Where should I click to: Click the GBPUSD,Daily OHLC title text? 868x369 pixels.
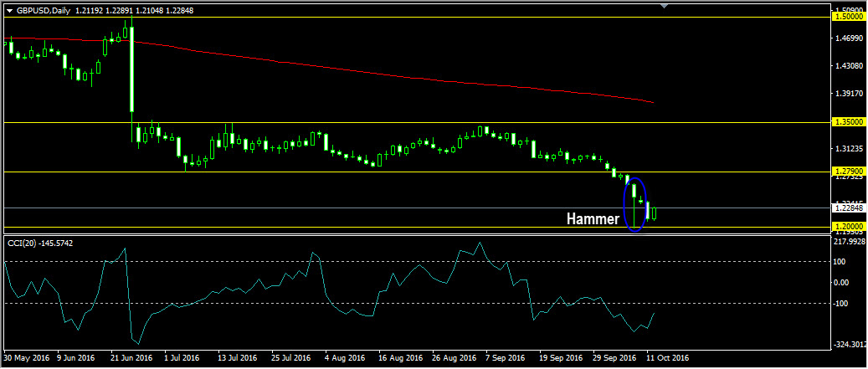(x=104, y=11)
